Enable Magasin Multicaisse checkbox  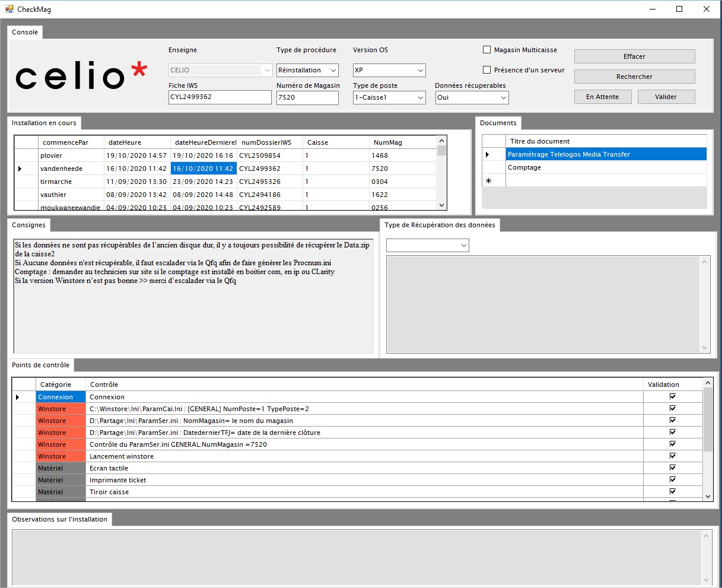click(487, 50)
